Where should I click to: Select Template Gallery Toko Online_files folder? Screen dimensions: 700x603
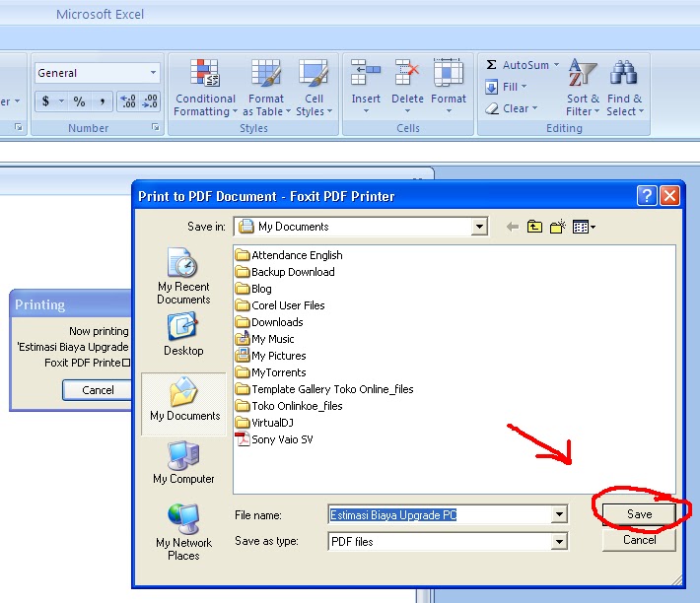pyautogui.click(x=324, y=389)
